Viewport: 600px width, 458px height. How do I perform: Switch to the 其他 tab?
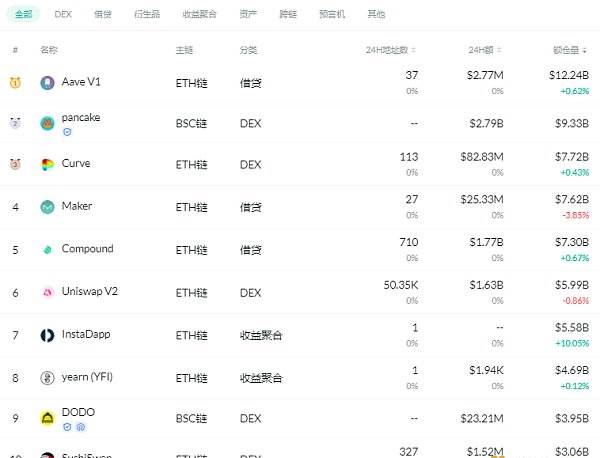[376, 14]
